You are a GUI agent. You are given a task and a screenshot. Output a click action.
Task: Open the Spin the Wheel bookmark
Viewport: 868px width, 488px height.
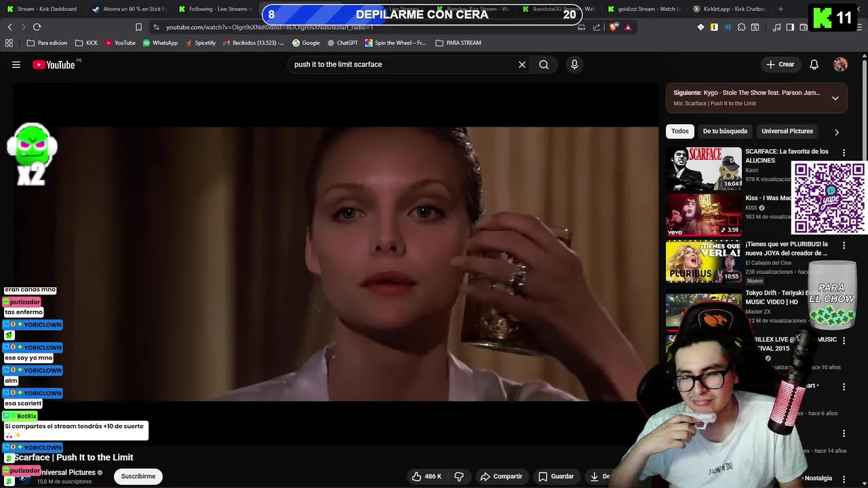click(395, 43)
